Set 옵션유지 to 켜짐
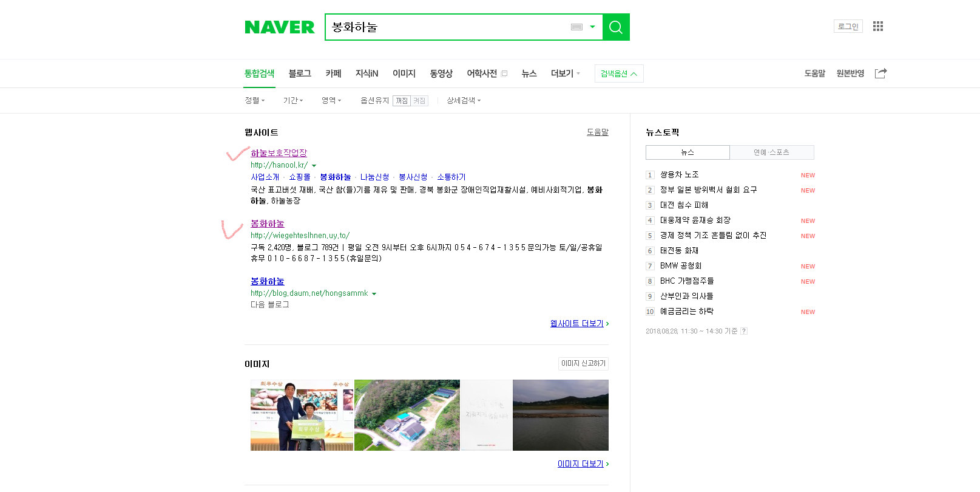The image size is (980, 492). pos(419,101)
